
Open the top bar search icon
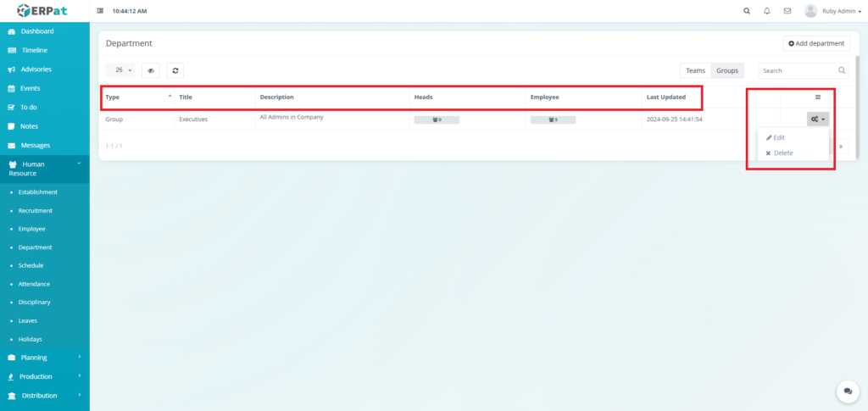click(747, 11)
